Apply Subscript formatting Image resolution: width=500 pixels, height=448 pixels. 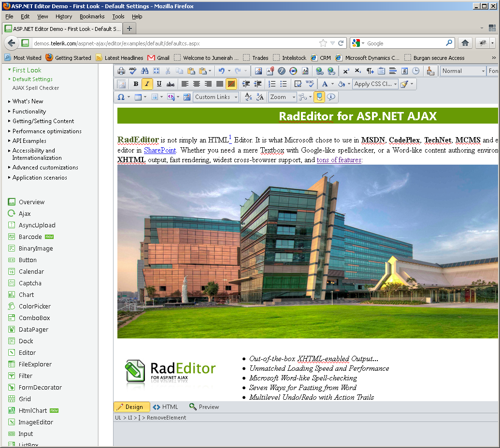pos(358,71)
